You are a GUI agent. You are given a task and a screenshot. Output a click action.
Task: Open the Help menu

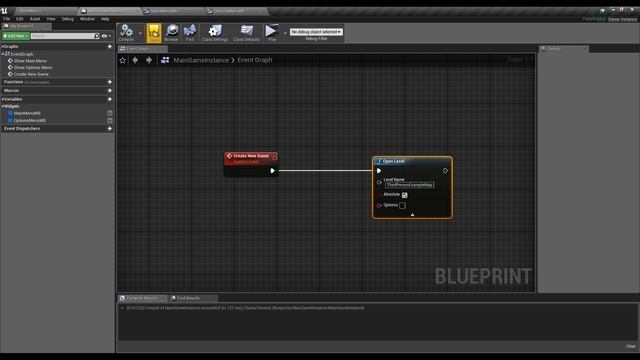pyautogui.click(x=105, y=19)
